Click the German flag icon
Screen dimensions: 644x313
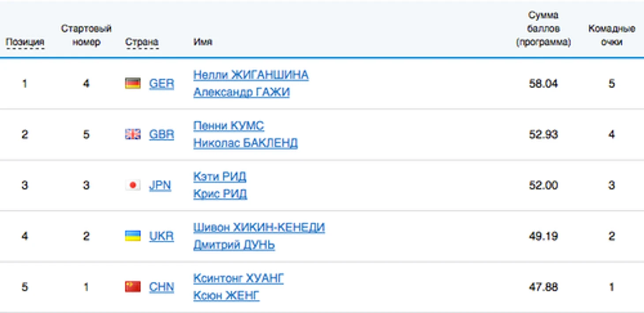(133, 83)
